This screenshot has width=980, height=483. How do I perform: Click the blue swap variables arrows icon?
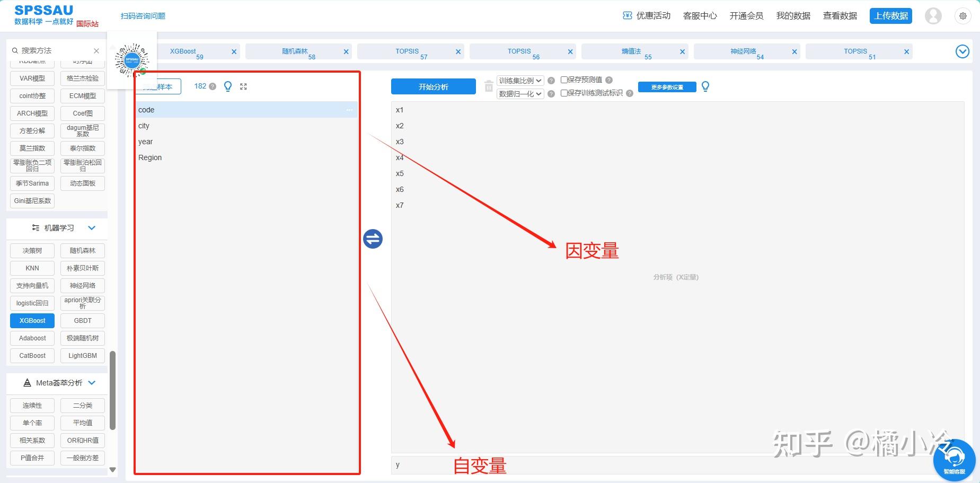(373, 239)
